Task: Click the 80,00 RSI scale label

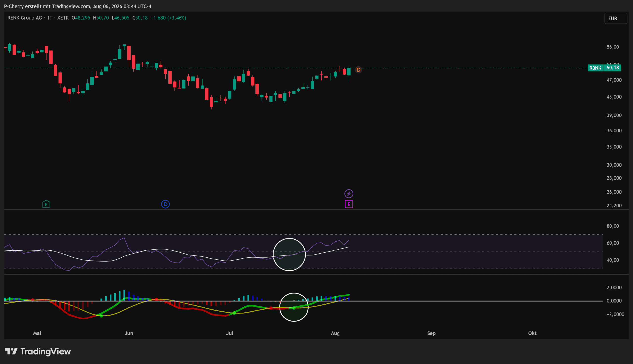Action: pyautogui.click(x=613, y=226)
